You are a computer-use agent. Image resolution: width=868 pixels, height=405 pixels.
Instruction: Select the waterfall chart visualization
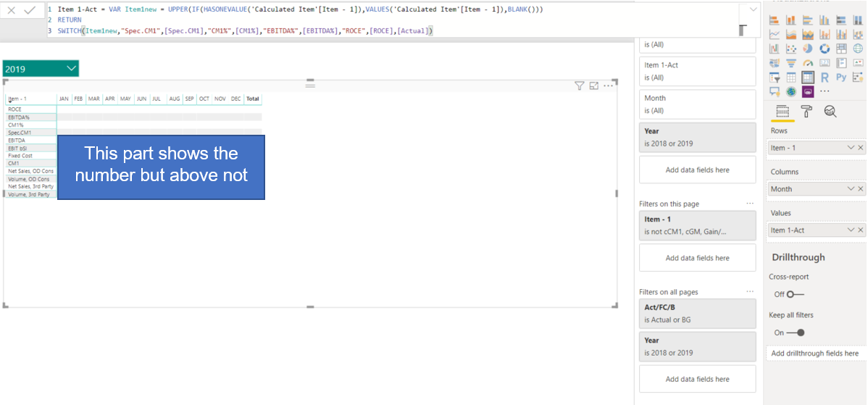775,49
